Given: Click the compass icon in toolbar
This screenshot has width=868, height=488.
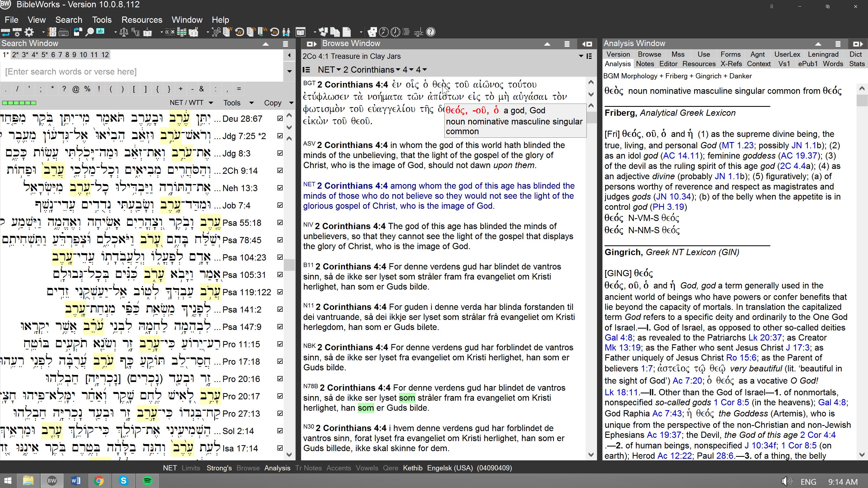Looking at the screenshot, I should pos(384,32).
